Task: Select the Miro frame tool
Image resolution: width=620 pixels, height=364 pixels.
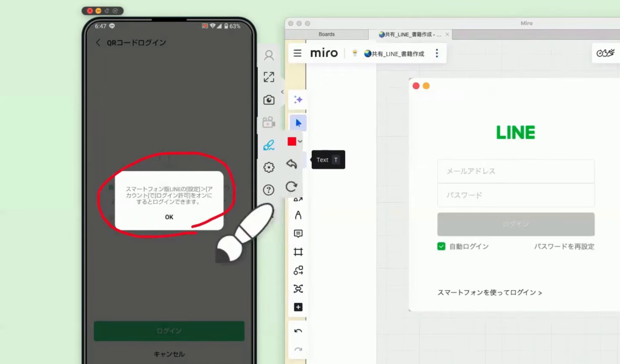Action: 298,252
